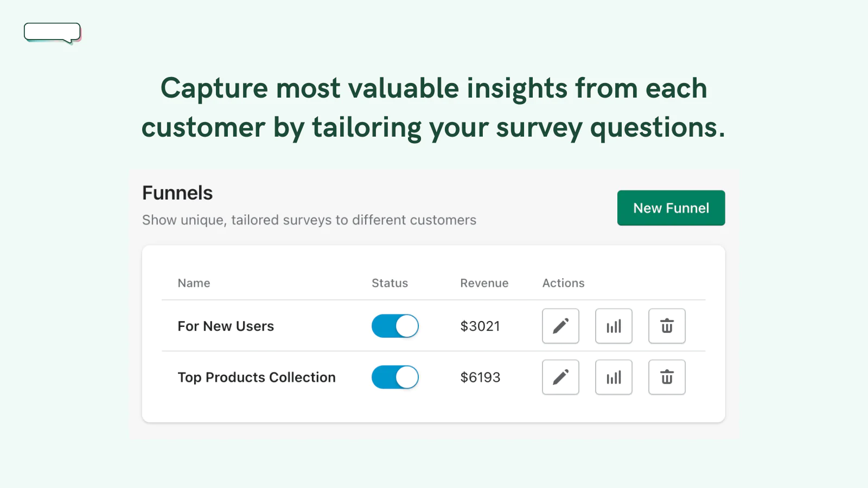Edit the Top Products Collection funnel
Image resolution: width=868 pixels, height=488 pixels.
tap(560, 377)
